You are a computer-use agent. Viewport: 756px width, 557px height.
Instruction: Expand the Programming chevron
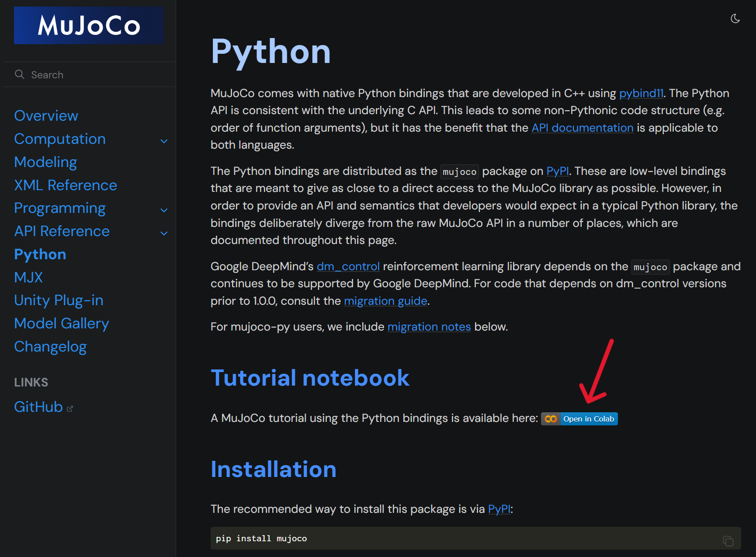point(164,210)
